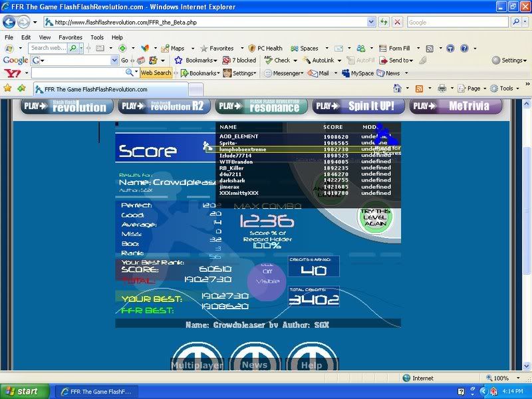Viewport: 532px width, 399px height.
Task: Expand the address bar URL dropdown
Action: coord(371,22)
